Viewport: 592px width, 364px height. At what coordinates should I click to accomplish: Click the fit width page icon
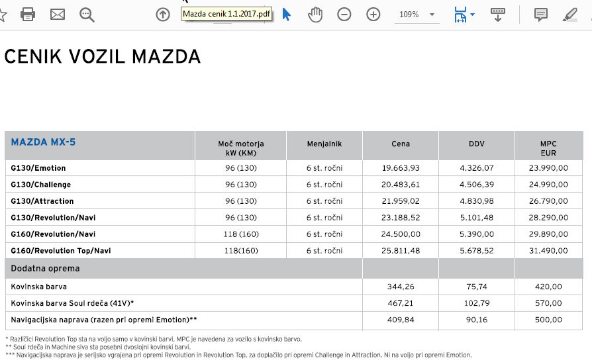[x=461, y=15]
